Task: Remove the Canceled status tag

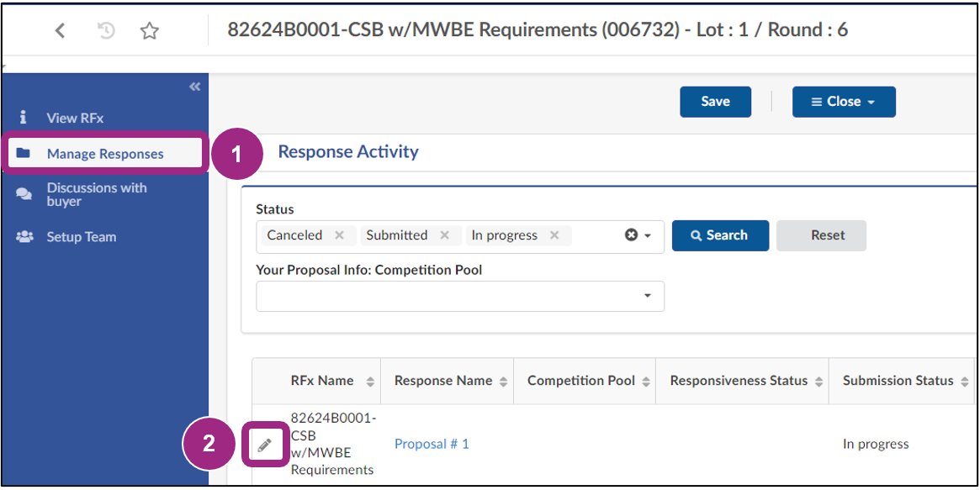Action: click(x=339, y=235)
